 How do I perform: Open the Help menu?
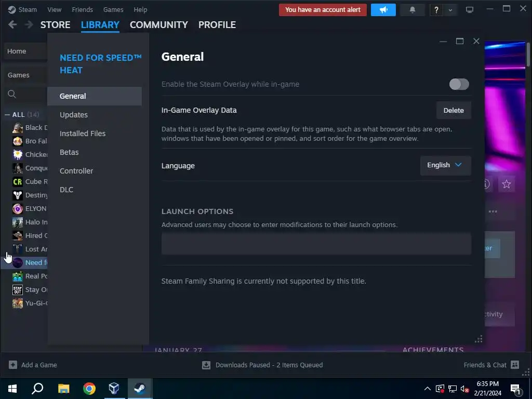(140, 9)
